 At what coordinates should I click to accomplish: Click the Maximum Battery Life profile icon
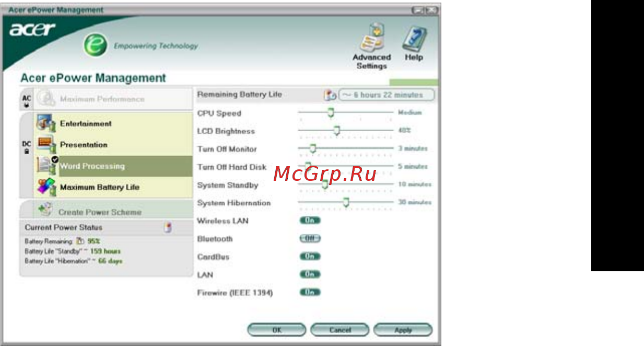pyautogui.click(x=46, y=187)
